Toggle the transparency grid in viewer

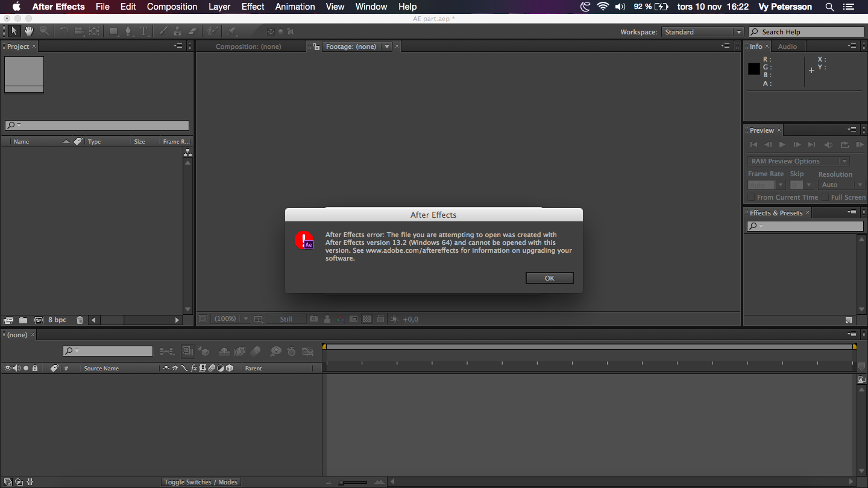367,319
